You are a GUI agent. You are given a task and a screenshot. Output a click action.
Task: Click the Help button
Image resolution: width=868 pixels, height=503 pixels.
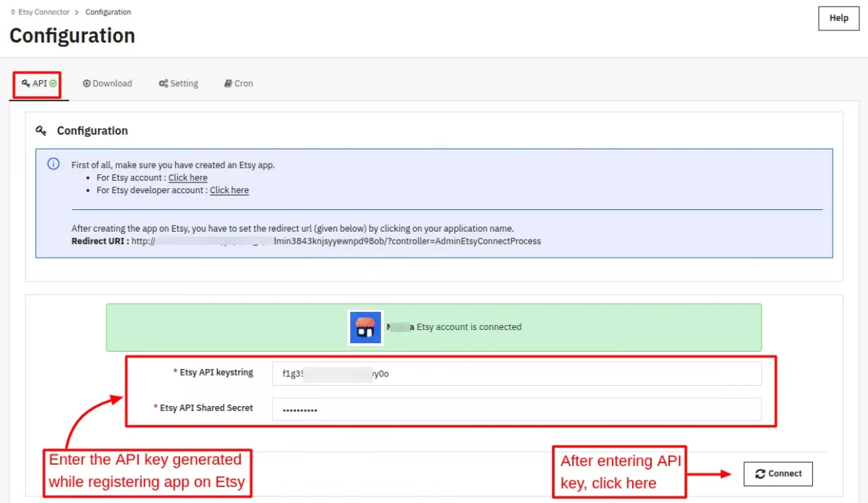(x=838, y=18)
